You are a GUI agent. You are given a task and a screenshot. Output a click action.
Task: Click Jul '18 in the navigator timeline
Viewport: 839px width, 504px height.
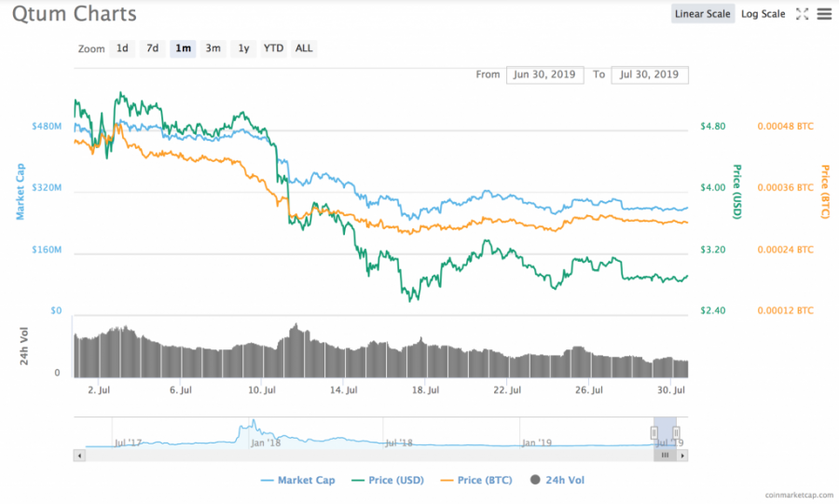coord(399,443)
